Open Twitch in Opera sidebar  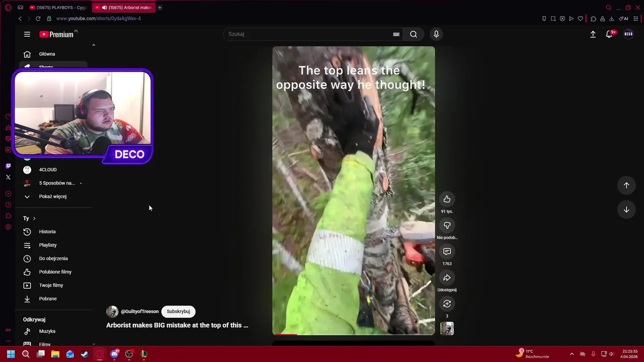click(8, 166)
